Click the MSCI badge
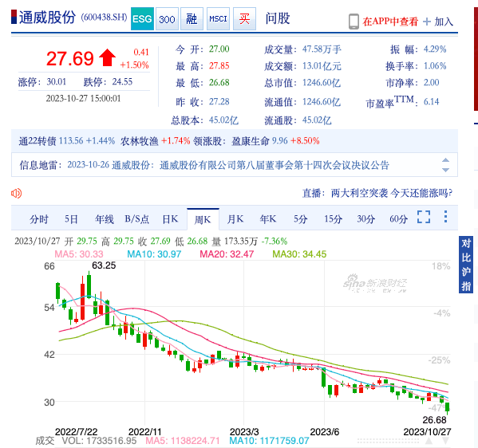The width and height of the screenshot is (478, 448). click(x=219, y=19)
